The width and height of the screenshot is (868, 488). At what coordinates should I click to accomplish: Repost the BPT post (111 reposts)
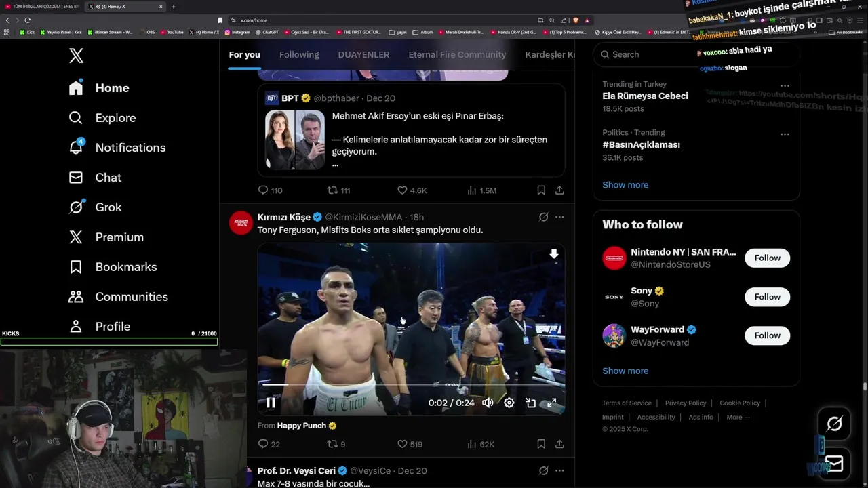click(338, 190)
